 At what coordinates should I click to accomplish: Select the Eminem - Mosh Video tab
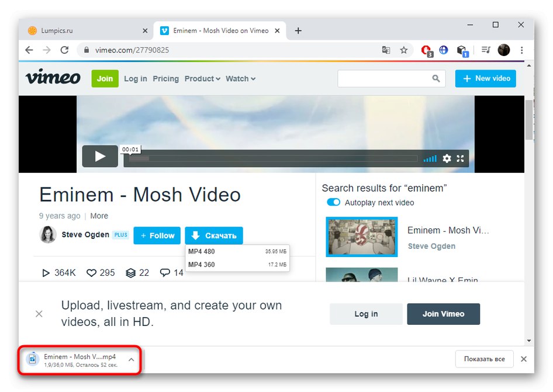[220, 30]
